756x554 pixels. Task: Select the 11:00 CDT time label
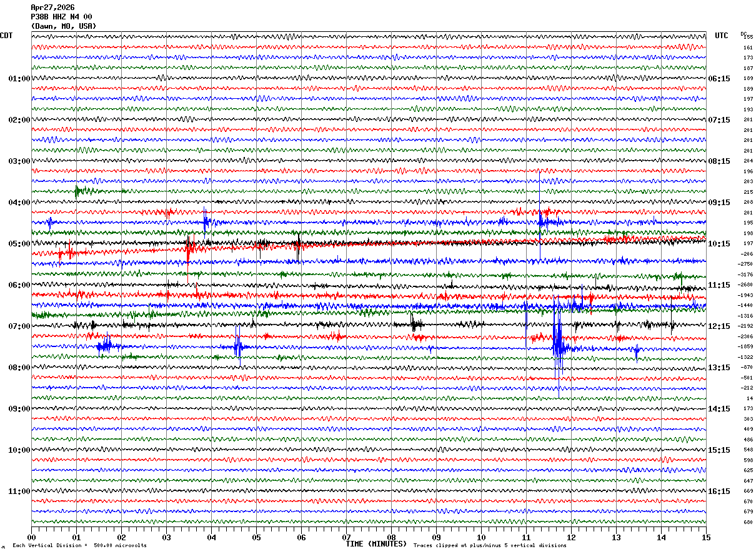tap(19, 491)
